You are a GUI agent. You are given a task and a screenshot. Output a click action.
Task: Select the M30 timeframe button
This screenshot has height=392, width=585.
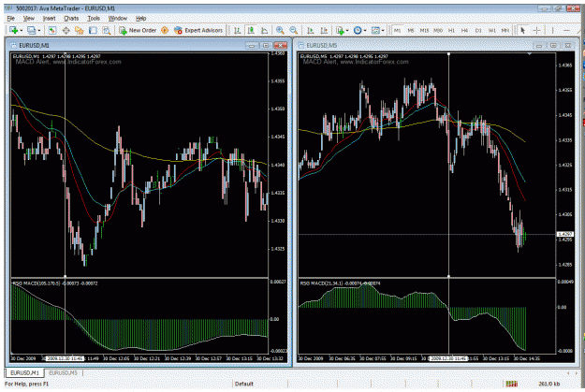coord(438,30)
